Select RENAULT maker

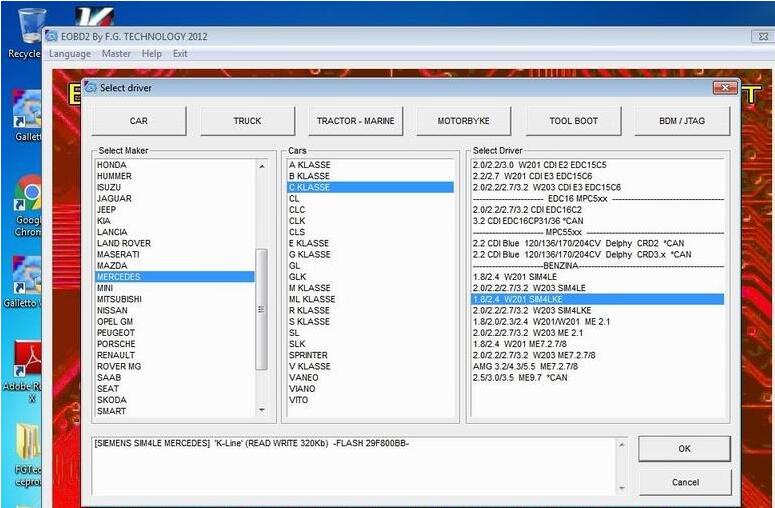click(x=174, y=355)
